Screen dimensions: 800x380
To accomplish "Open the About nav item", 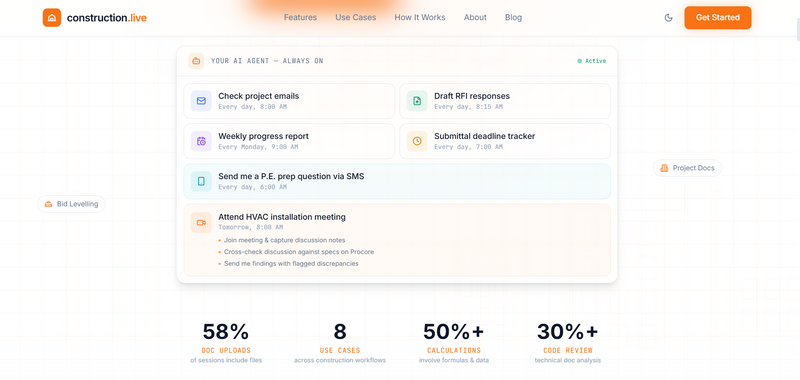I will coord(475,17).
